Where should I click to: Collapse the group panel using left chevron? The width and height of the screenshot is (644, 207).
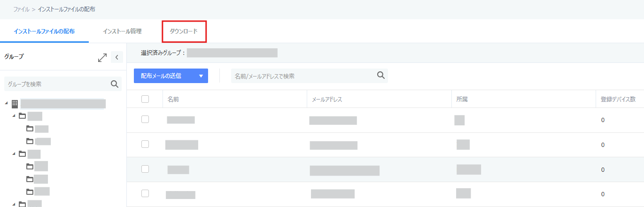click(x=116, y=57)
